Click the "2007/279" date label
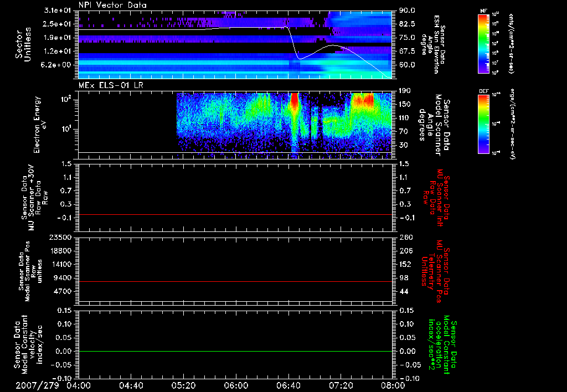The width and height of the screenshot is (567, 392). 37,385
